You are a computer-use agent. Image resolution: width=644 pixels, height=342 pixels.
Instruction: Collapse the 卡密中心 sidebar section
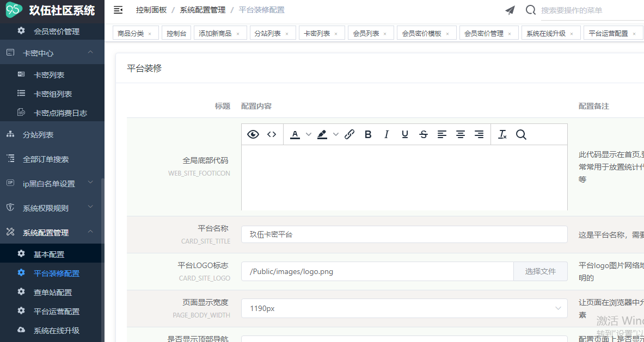52,53
